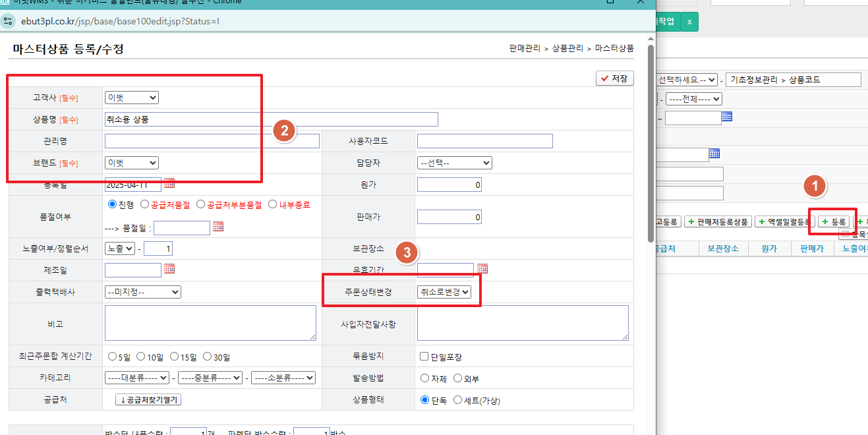
Task: Select the 공급처품절 radio button
Action: pos(144,204)
